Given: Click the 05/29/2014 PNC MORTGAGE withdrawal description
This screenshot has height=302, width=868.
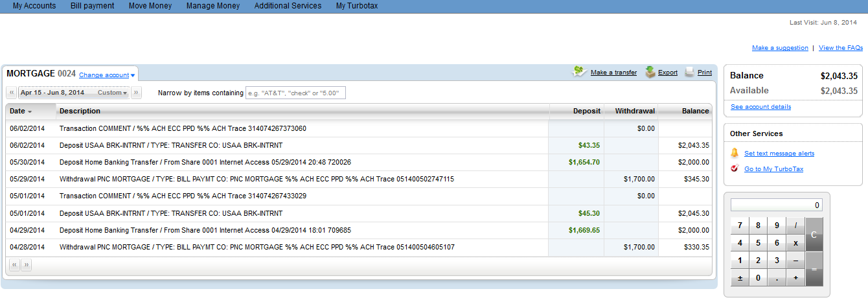Looking at the screenshot, I should (257, 179).
